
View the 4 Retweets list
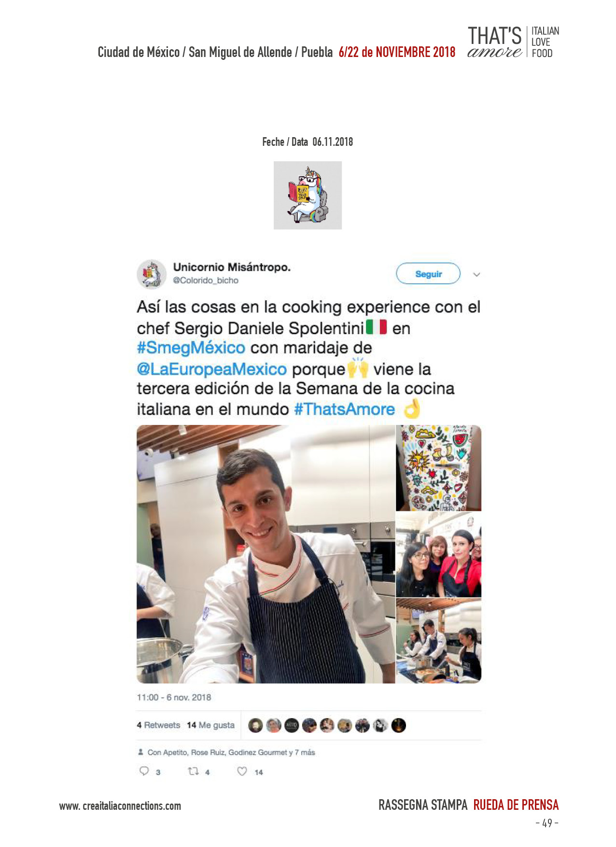pyautogui.click(x=158, y=725)
